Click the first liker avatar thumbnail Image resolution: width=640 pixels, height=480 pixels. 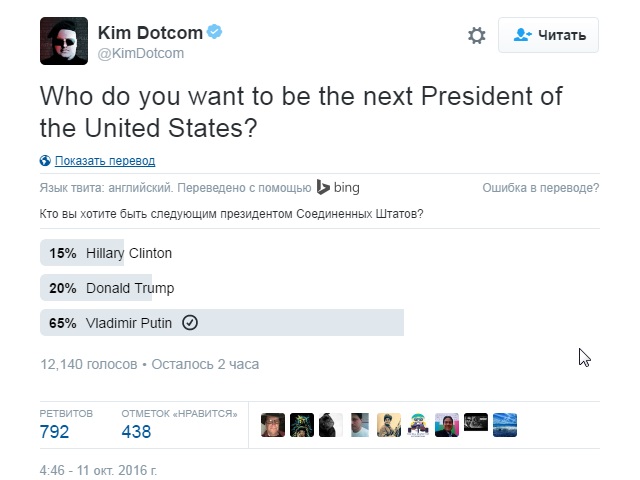(x=273, y=425)
